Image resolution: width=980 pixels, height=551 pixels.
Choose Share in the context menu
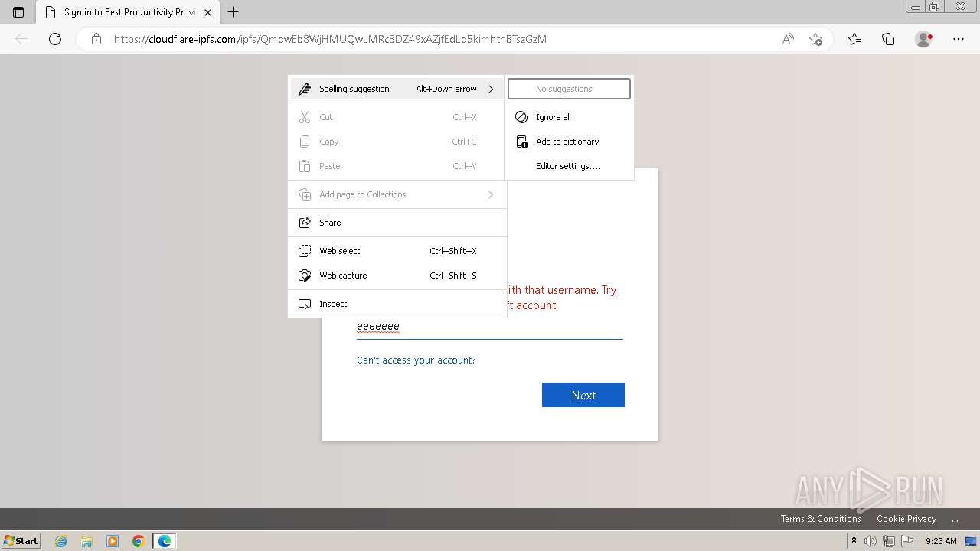397,223
